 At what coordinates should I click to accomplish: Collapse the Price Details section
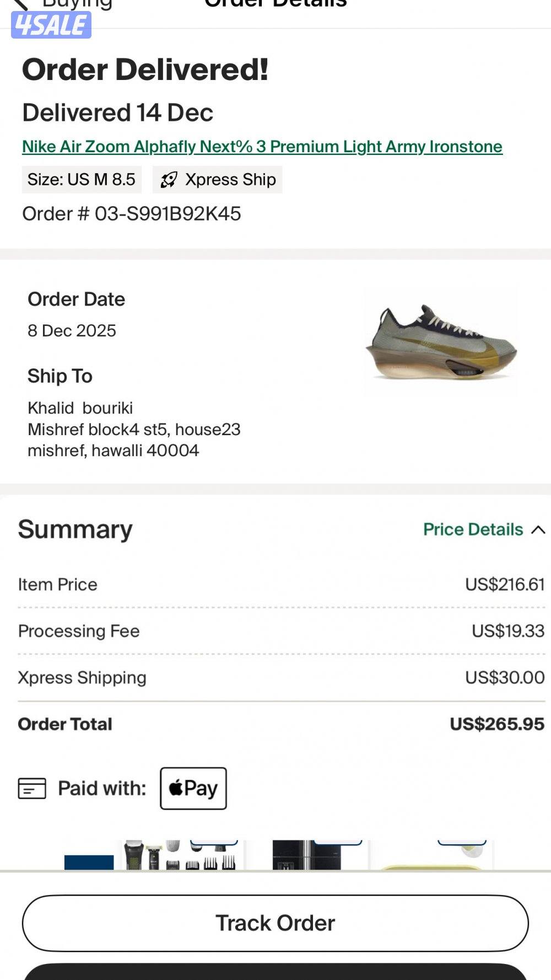coord(473,529)
